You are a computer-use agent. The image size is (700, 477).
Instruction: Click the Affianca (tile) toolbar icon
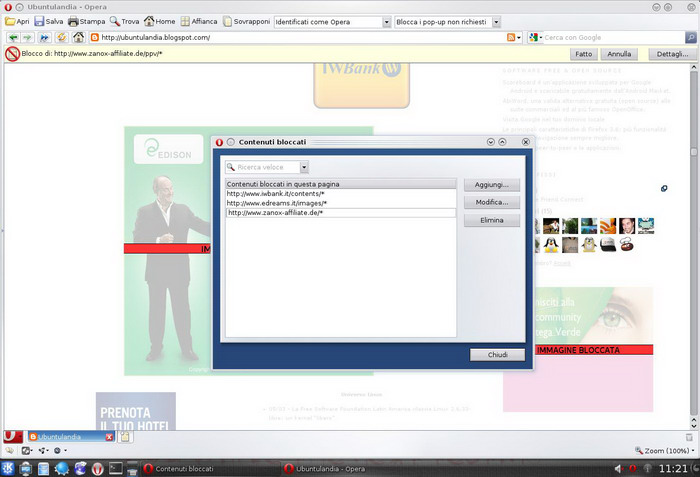pos(199,21)
